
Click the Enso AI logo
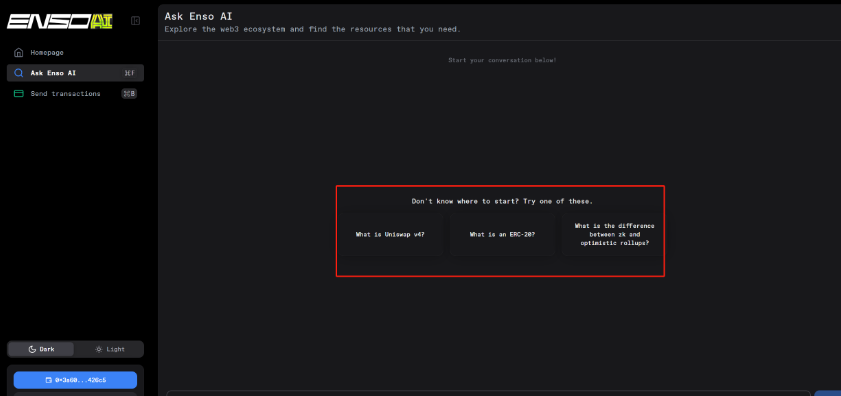60,21
